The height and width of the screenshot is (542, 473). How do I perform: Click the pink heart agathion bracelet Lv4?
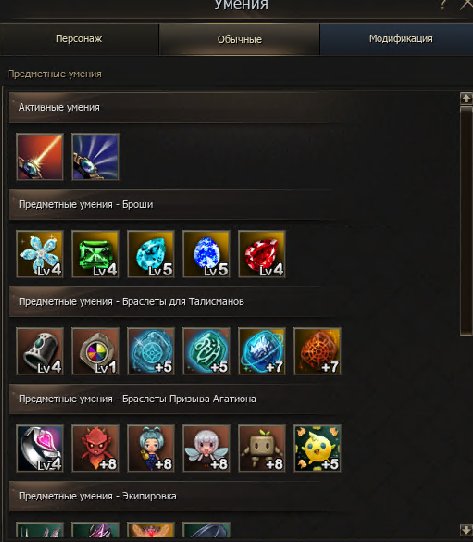(x=40, y=448)
